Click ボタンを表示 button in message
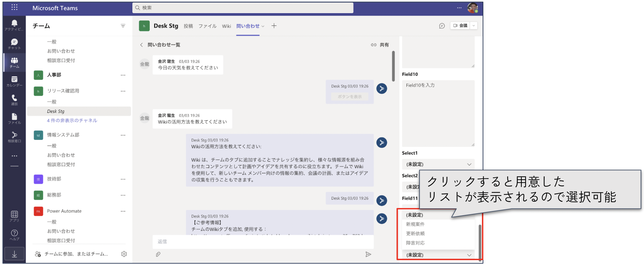The image size is (644, 265). 350,97
